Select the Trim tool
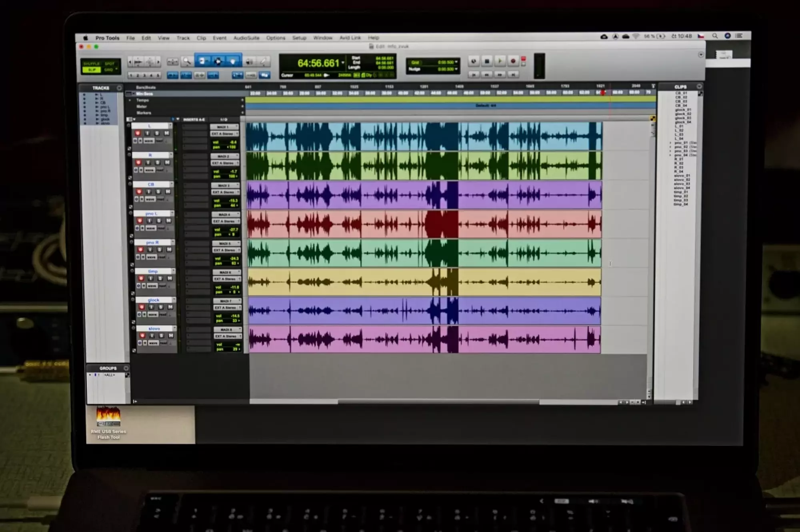This screenshot has width=800, height=532. tap(202, 61)
